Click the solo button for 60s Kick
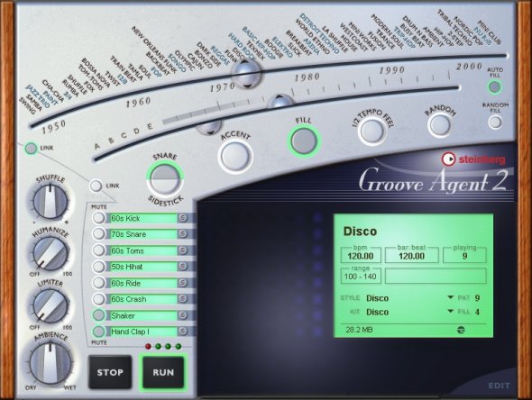532x400 pixels. 183,218
